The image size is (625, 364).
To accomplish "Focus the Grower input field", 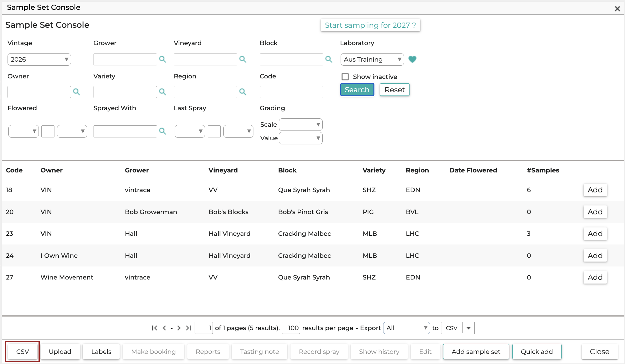I will click(125, 59).
